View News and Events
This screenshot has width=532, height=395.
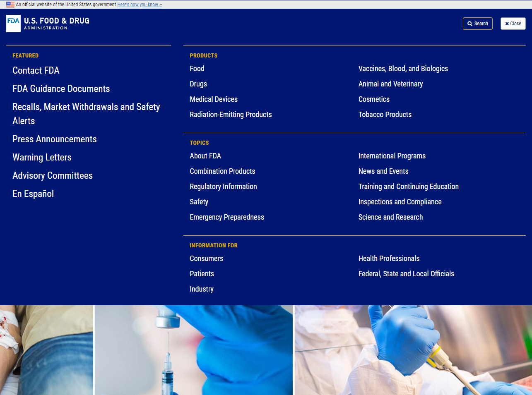(383, 171)
